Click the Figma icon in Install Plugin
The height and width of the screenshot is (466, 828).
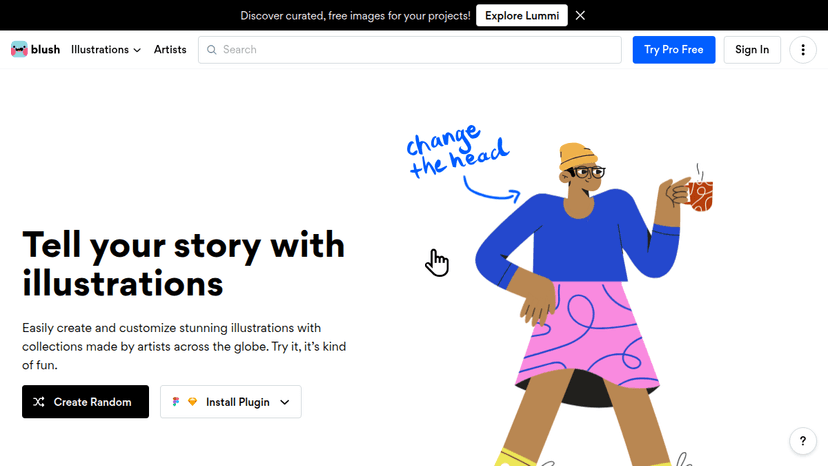tap(176, 402)
